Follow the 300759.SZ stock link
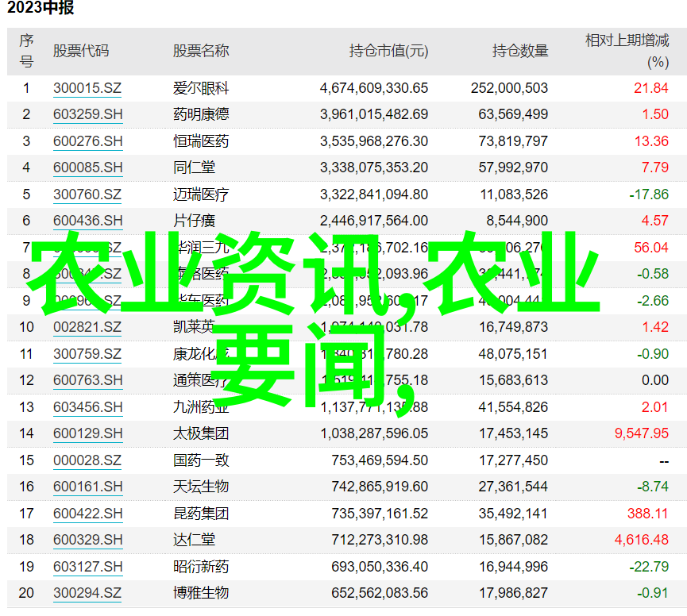Screen dimensions: 687x616 [87, 354]
